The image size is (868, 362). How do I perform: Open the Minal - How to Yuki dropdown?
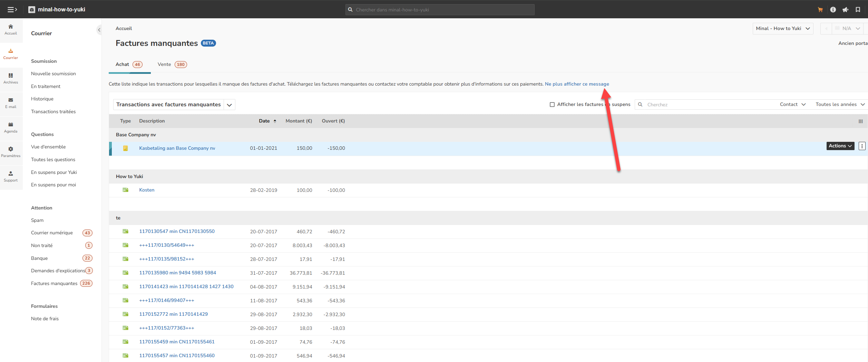click(x=783, y=29)
